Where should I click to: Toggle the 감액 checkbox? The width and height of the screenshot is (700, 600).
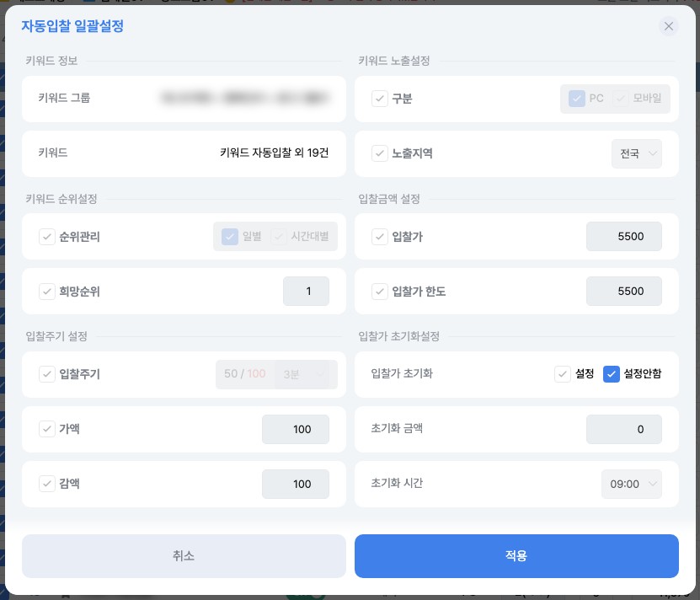tap(47, 484)
